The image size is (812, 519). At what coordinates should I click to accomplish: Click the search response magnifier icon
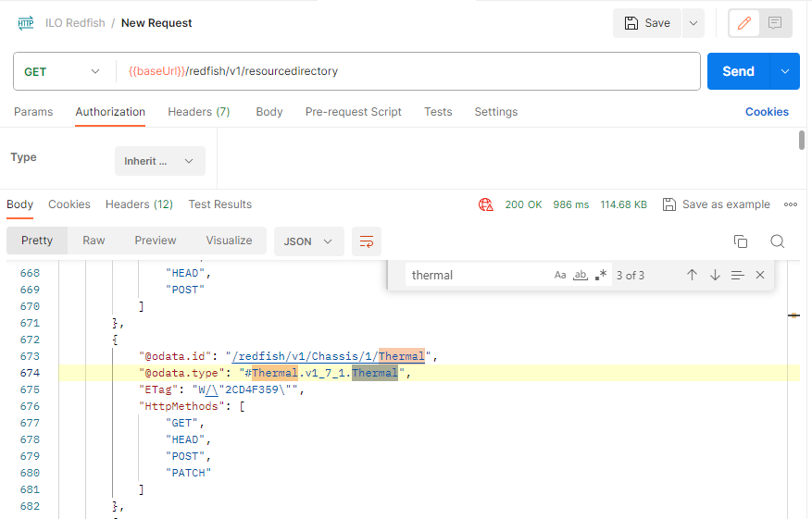pyautogui.click(x=778, y=241)
